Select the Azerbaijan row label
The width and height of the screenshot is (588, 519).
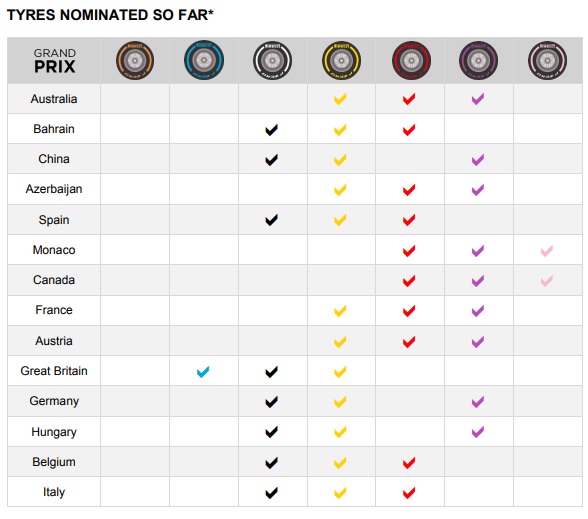(x=54, y=189)
